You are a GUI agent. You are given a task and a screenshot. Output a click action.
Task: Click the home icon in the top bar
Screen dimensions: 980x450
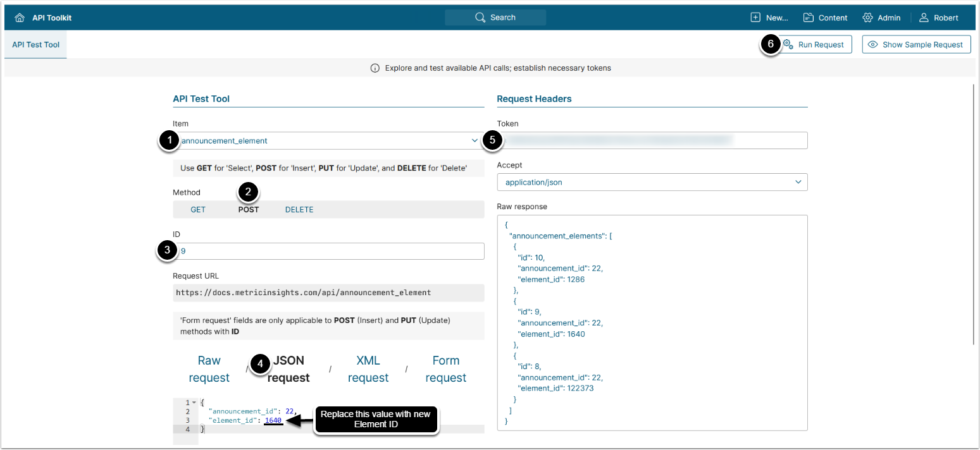(x=20, y=18)
